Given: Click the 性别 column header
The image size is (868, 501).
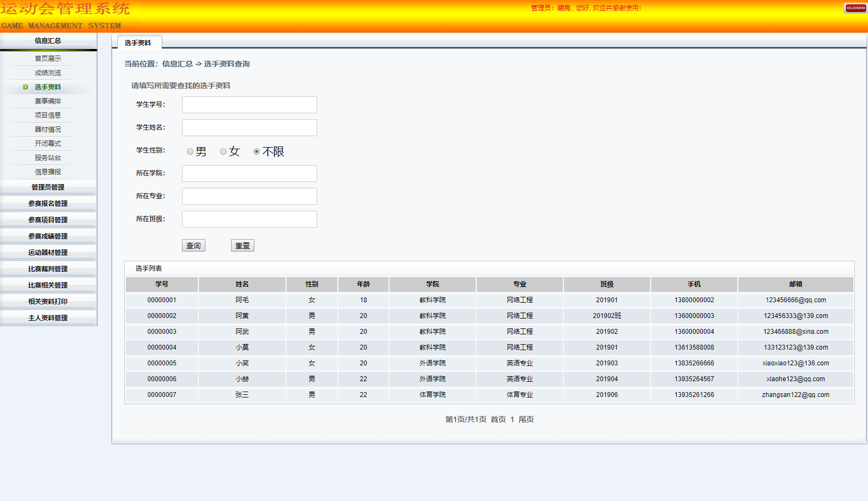Looking at the screenshot, I should [312, 284].
